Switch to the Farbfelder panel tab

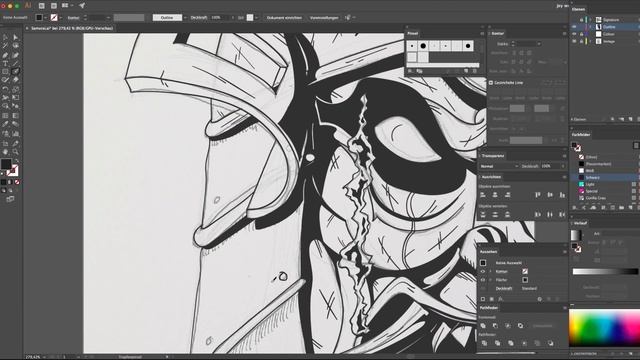(581, 134)
